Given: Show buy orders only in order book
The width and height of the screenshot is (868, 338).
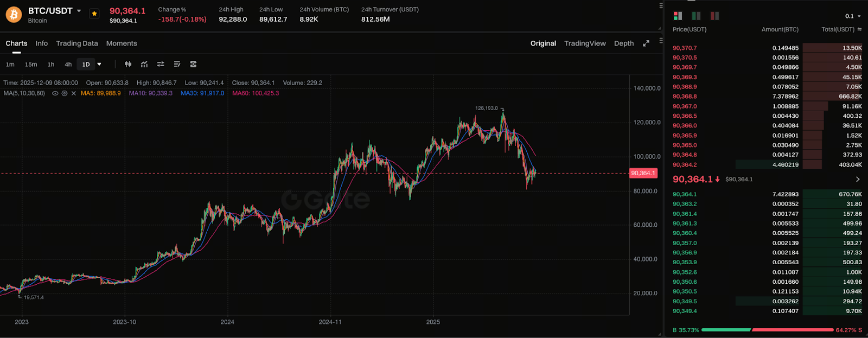Looking at the screenshot, I should [696, 16].
